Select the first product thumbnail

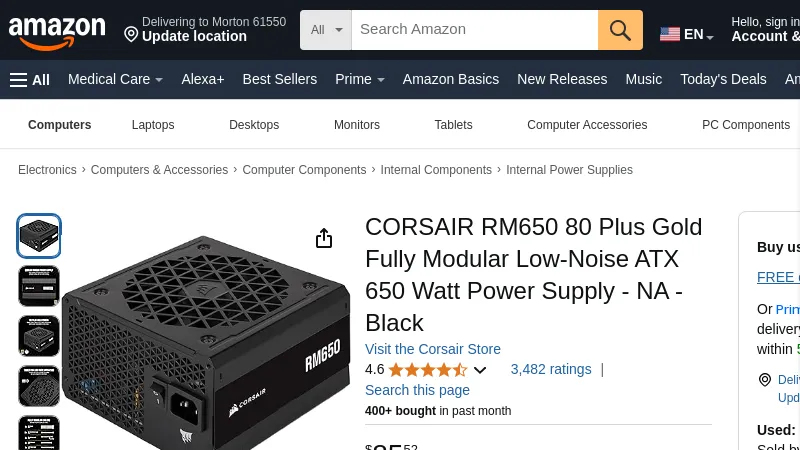(39, 236)
